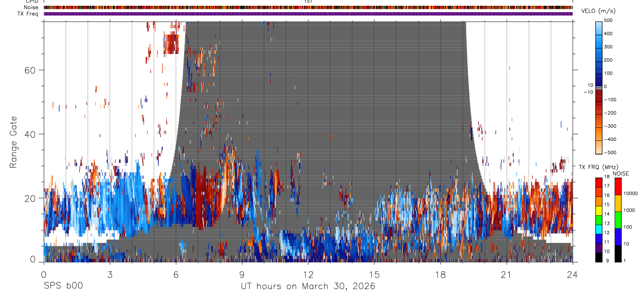Click the NOISE legend title

pyautogui.click(x=621, y=173)
